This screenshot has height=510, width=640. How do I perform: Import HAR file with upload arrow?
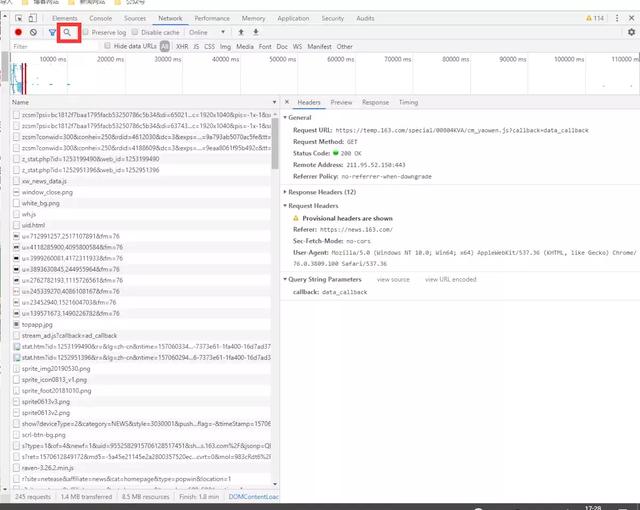click(241, 32)
